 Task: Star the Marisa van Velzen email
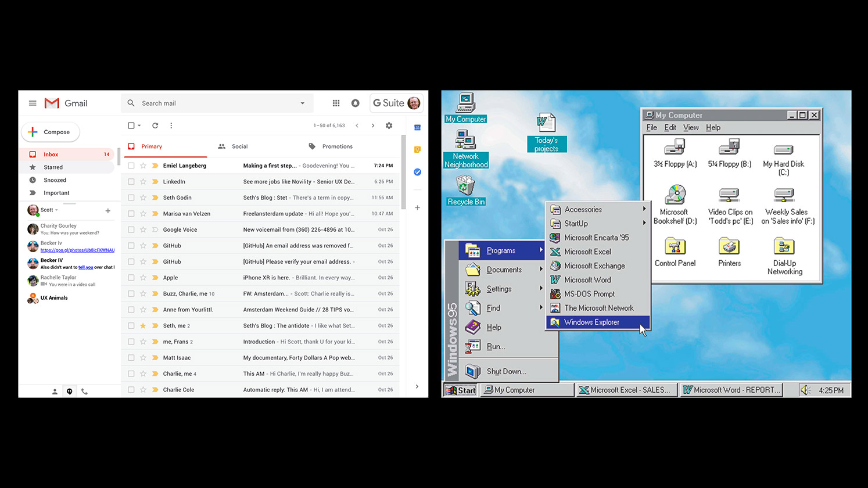click(143, 214)
